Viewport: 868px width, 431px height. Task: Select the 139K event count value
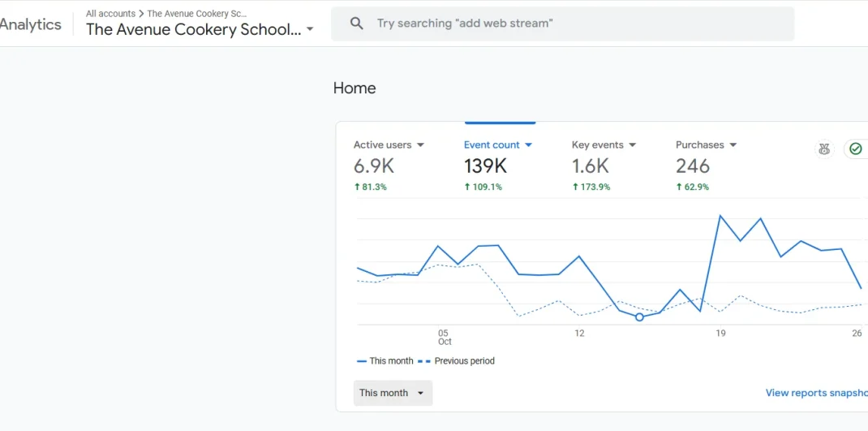click(x=485, y=166)
